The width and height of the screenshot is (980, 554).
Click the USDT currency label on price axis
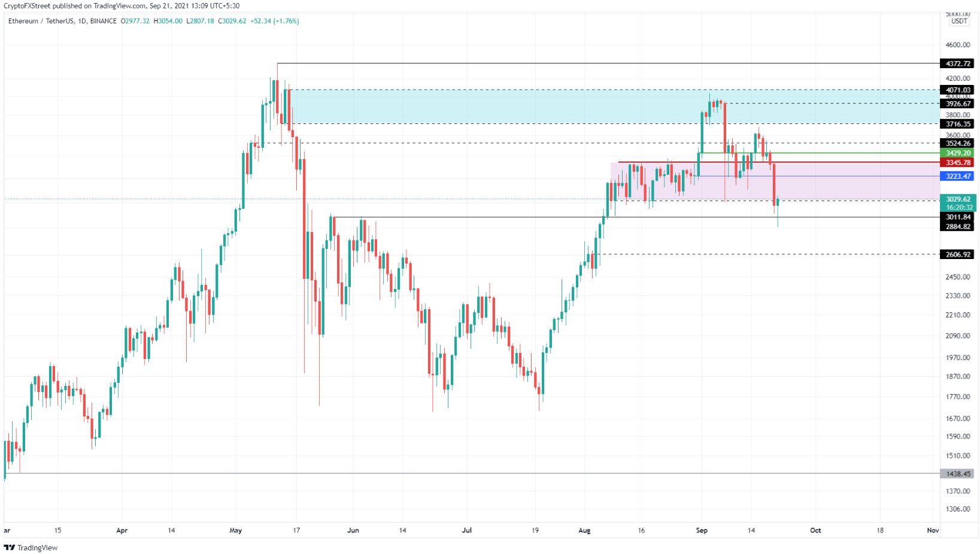[x=959, y=21]
